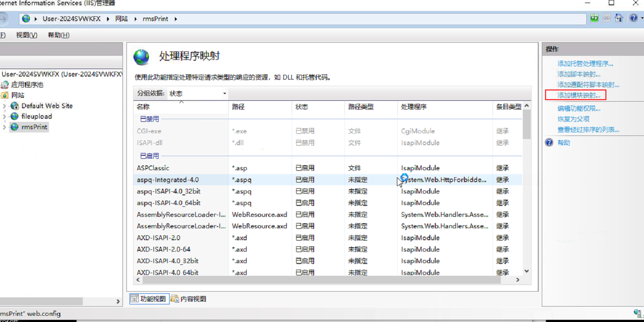Click 添加模块映射... action link
The image size is (644, 322).
click(x=579, y=95)
